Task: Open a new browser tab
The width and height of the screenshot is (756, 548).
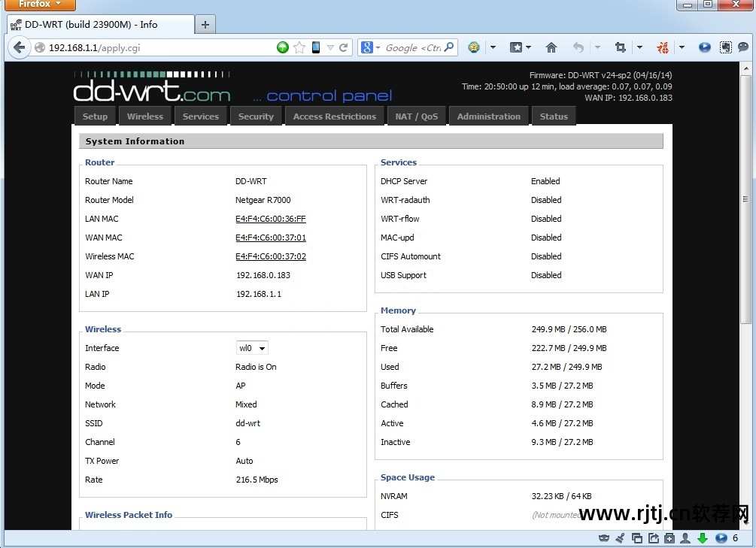Action: tap(205, 24)
